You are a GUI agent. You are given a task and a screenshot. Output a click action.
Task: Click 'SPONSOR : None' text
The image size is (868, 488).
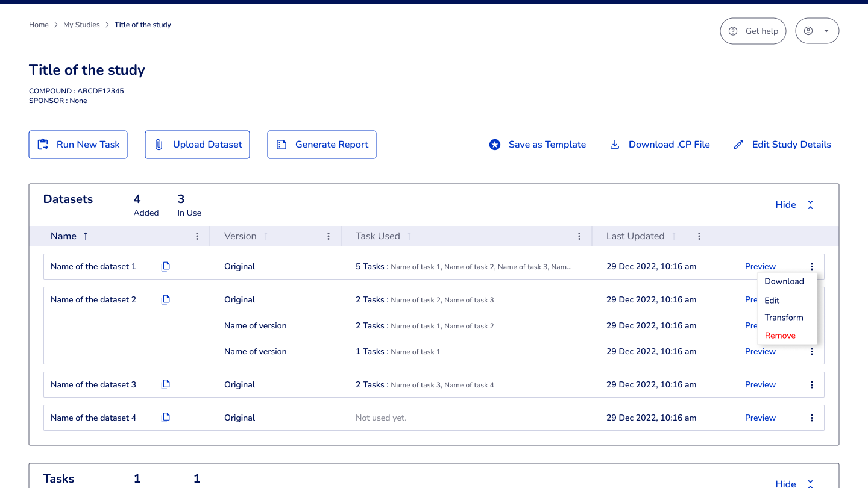[58, 101]
